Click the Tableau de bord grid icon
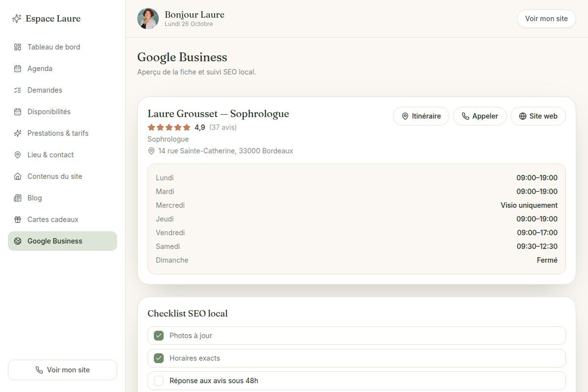 coord(18,47)
